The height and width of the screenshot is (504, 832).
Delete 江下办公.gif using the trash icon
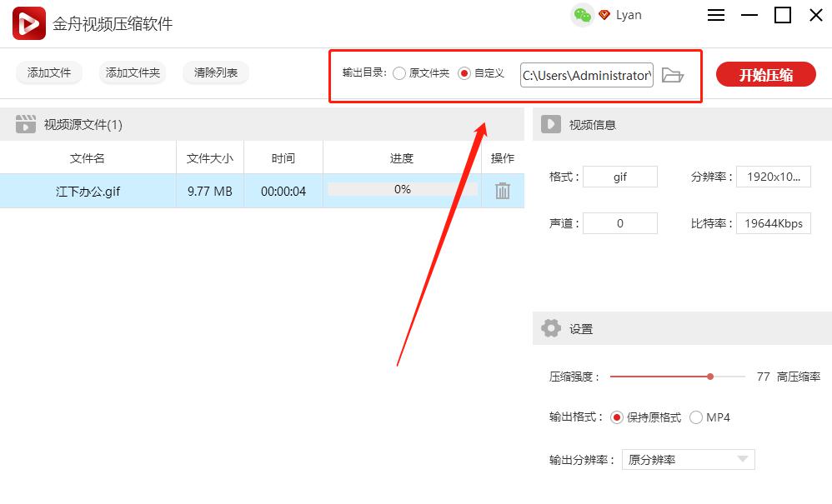(x=504, y=191)
